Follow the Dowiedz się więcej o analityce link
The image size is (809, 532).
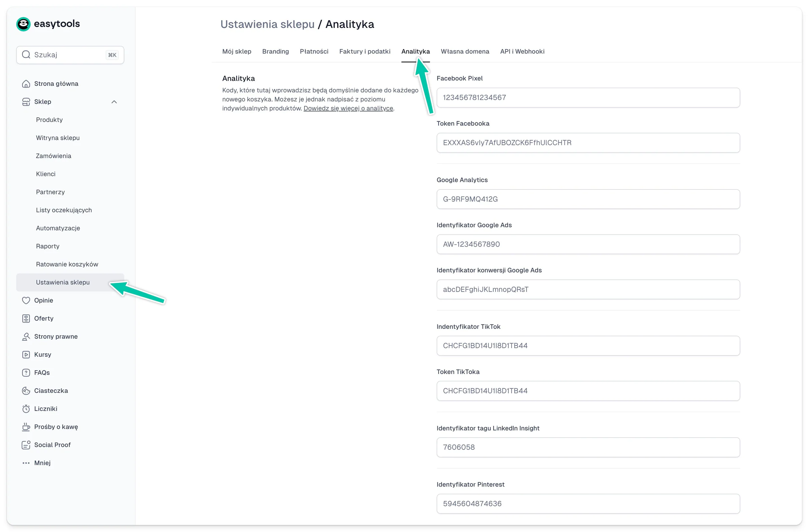click(x=348, y=108)
